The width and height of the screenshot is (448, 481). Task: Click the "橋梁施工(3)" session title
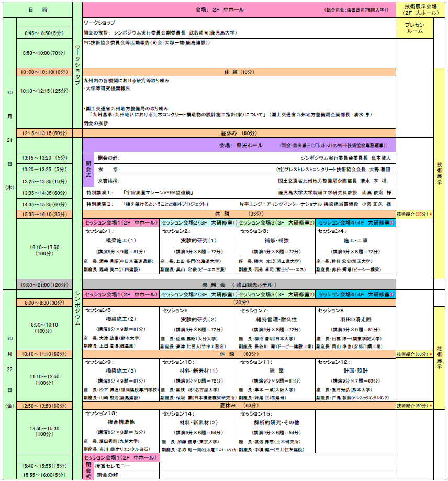coord(121,371)
